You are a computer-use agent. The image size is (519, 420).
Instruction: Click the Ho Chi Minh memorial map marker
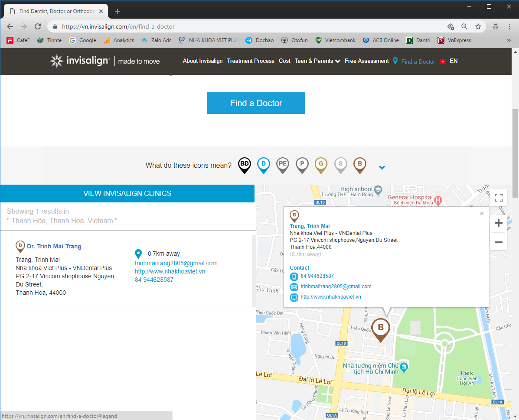[404, 367]
